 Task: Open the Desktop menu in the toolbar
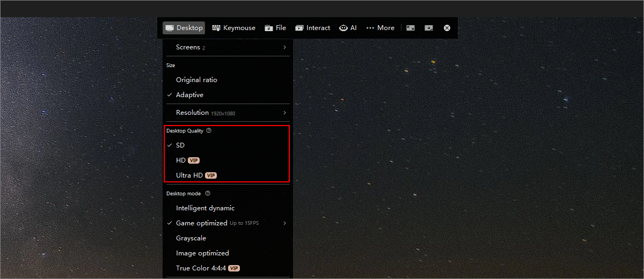pos(184,28)
